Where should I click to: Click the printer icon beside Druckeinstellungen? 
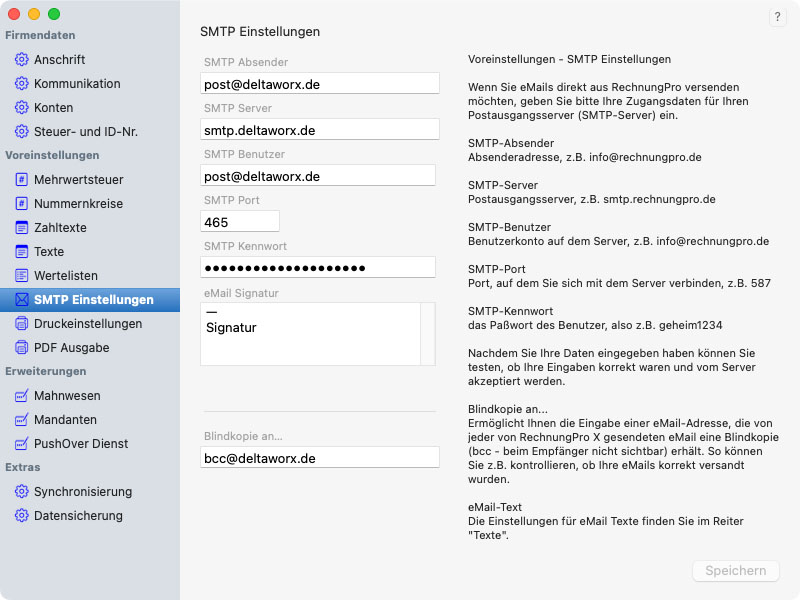click(22, 324)
